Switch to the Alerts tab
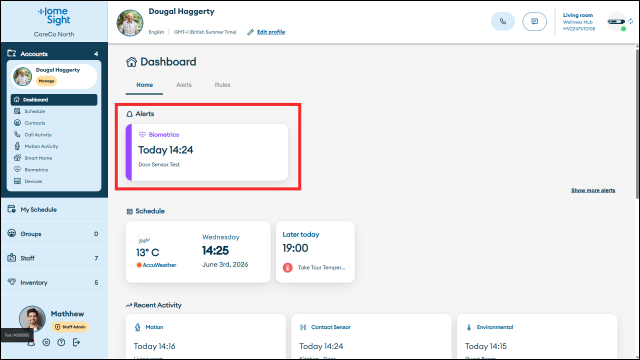The image size is (640, 360). [x=184, y=85]
